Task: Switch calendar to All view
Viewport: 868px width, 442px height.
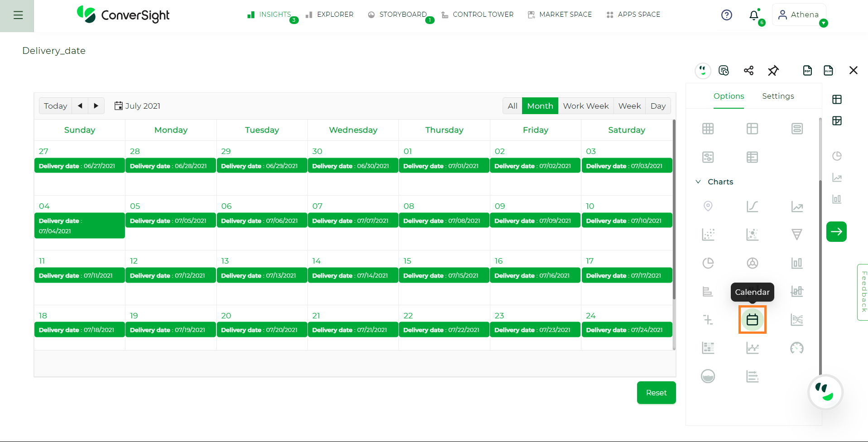Action: (512, 106)
